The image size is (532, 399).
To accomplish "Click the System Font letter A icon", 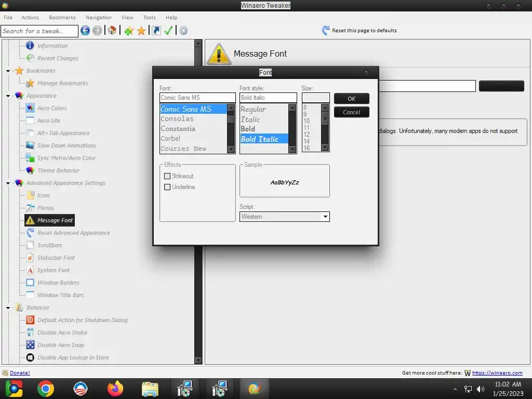I will pyautogui.click(x=30, y=270).
